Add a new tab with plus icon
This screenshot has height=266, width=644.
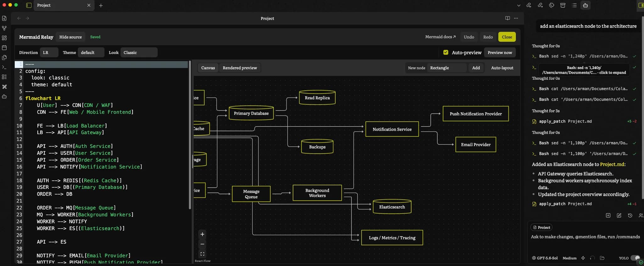(101, 5)
